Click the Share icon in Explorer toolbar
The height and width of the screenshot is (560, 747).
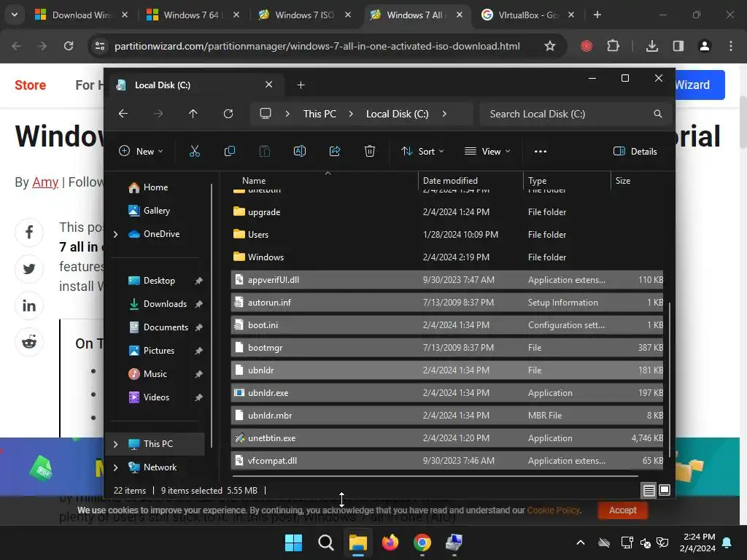click(335, 152)
